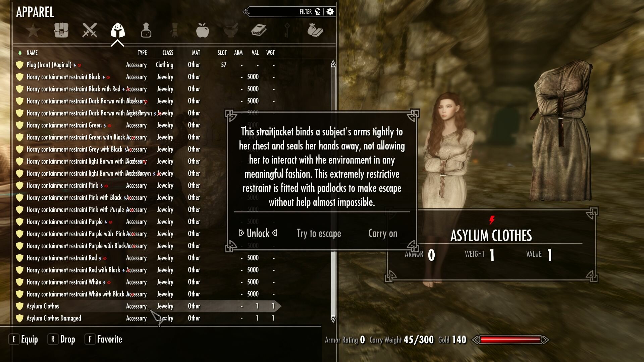Toggle NAME column sort order

click(x=32, y=53)
